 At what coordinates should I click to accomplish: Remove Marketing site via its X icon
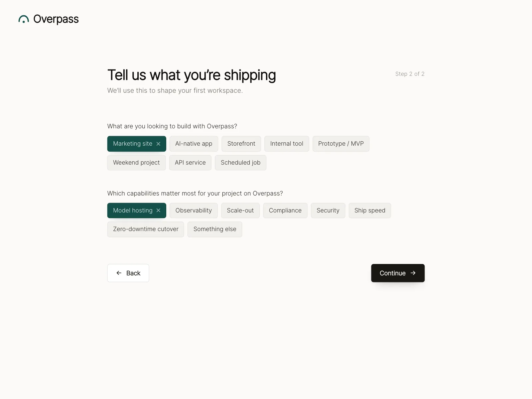(x=158, y=144)
